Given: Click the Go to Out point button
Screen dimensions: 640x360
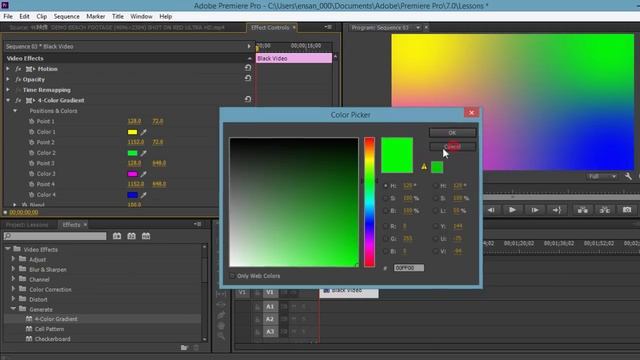Looking at the screenshot, I should coord(557,210).
